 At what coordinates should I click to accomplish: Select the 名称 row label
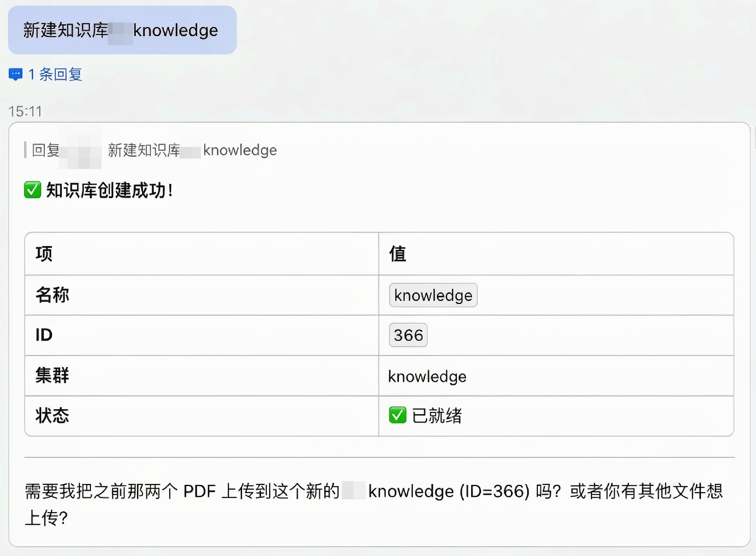coord(53,295)
